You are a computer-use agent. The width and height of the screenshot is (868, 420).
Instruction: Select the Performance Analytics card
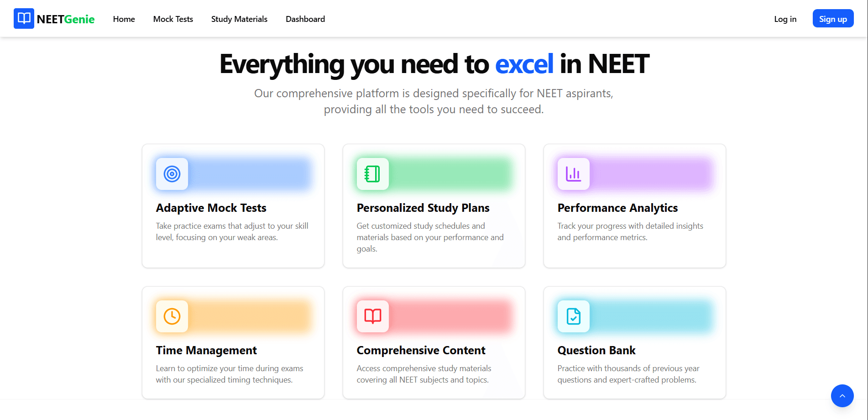tap(634, 205)
